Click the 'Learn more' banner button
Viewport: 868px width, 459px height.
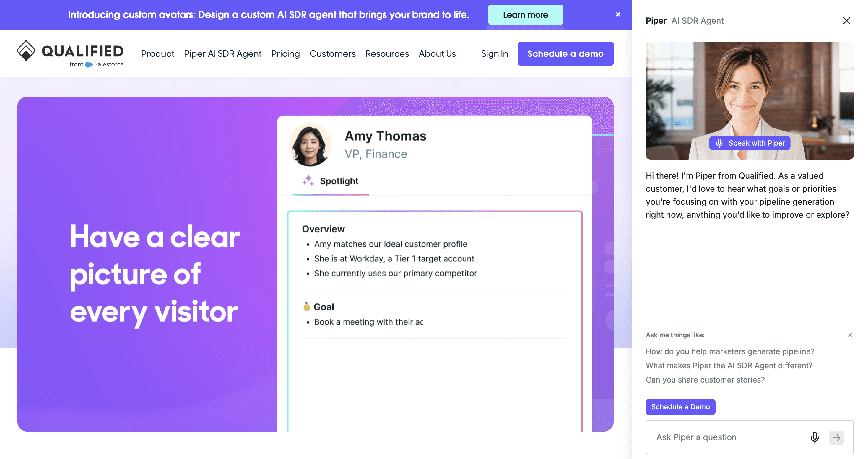pyautogui.click(x=525, y=15)
